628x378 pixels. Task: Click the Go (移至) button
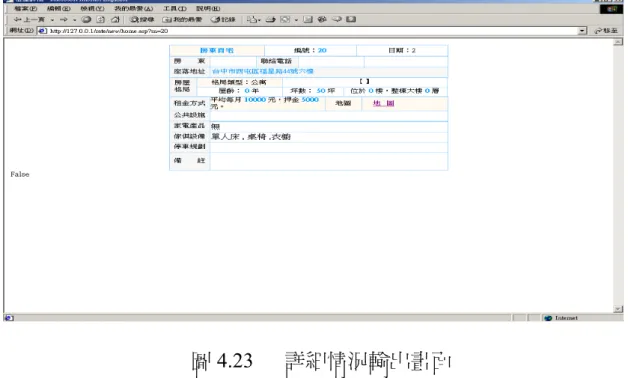click(x=606, y=31)
